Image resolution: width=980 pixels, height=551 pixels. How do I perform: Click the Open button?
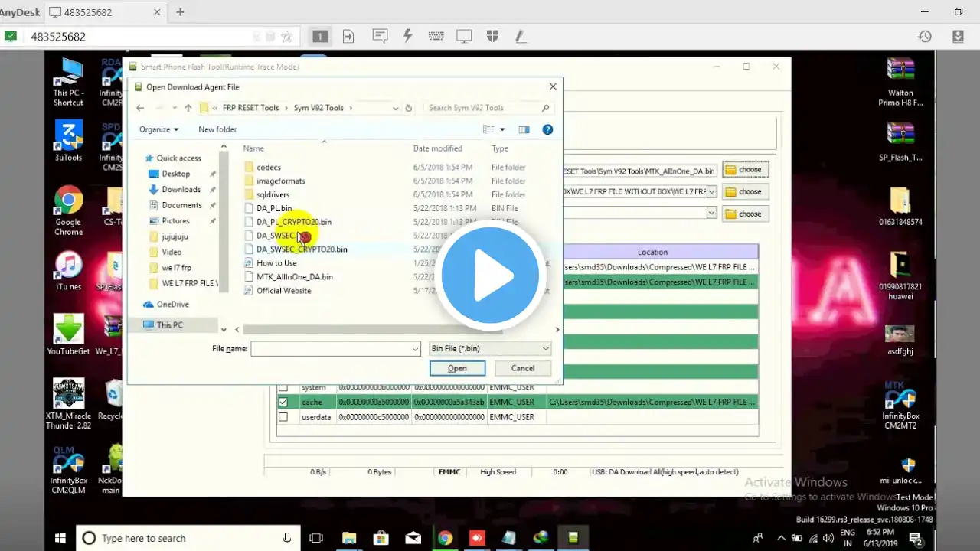point(457,368)
